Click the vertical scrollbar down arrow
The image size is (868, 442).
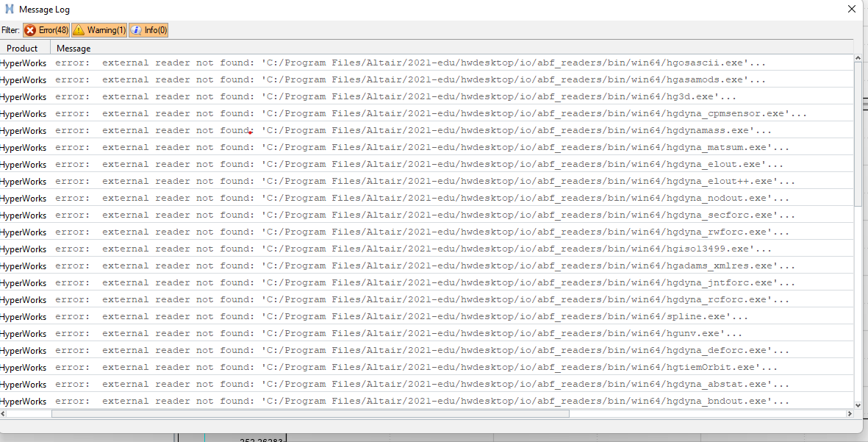point(858,405)
